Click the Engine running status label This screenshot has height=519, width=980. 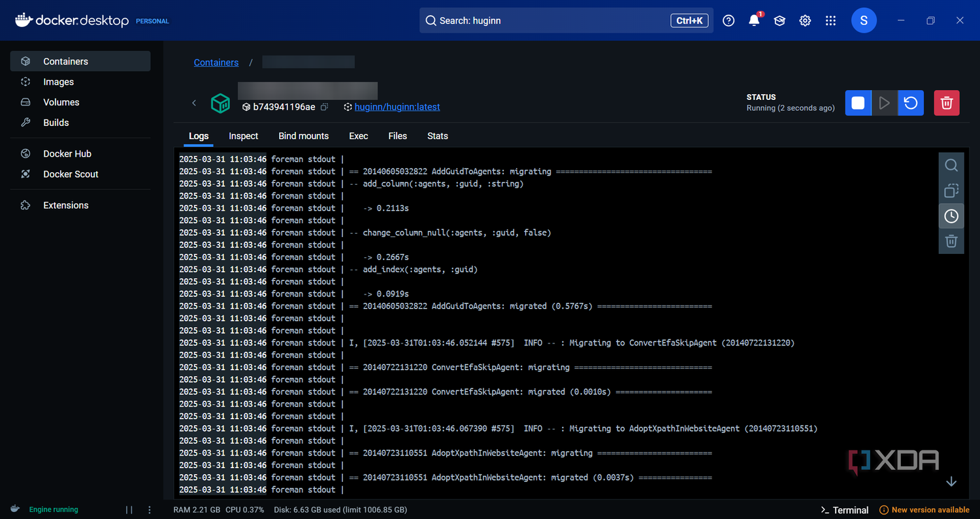pos(54,510)
